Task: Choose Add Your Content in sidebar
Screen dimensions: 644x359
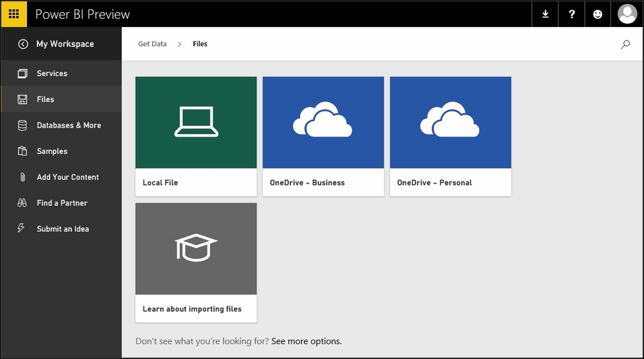Action: pos(68,177)
